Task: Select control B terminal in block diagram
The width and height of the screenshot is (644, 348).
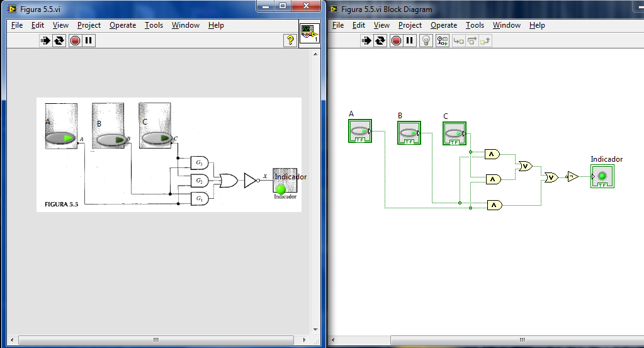Action: coord(409,133)
